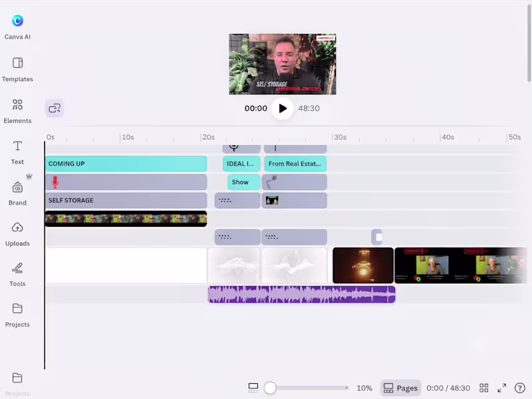The width and height of the screenshot is (532, 399).
Task: Open the Brand kit panel
Action: 17,194
